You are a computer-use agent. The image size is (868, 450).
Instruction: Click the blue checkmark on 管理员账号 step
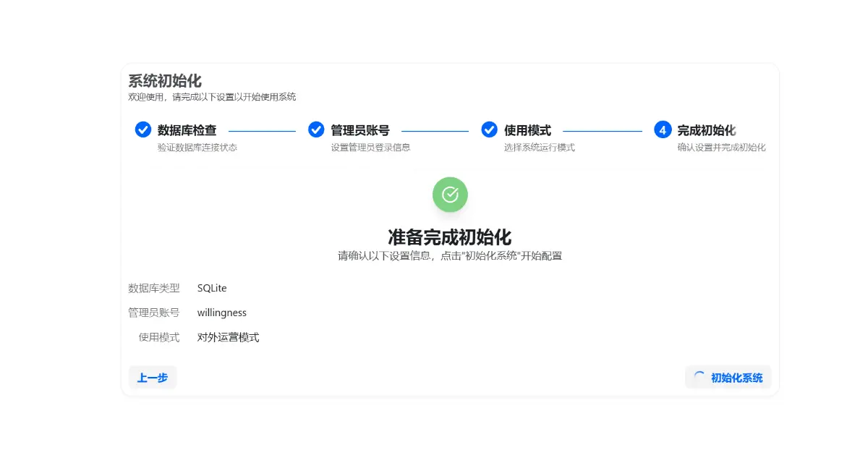coord(316,130)
